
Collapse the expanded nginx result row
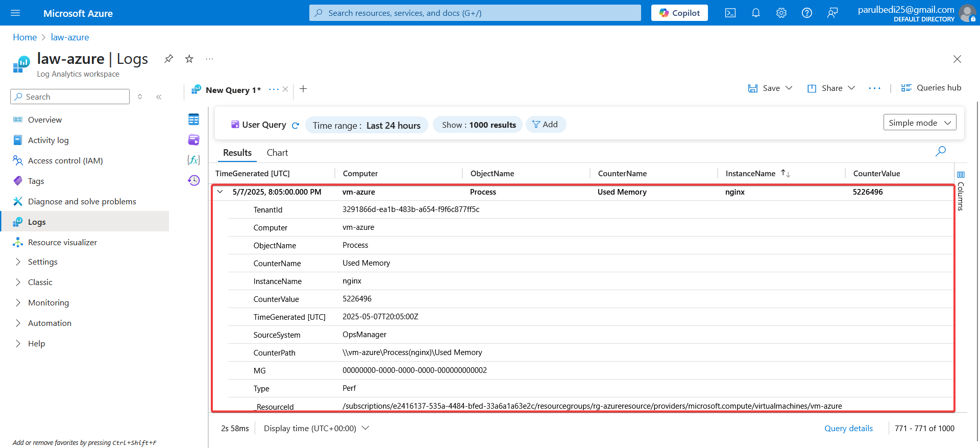(x=220, y=192)
